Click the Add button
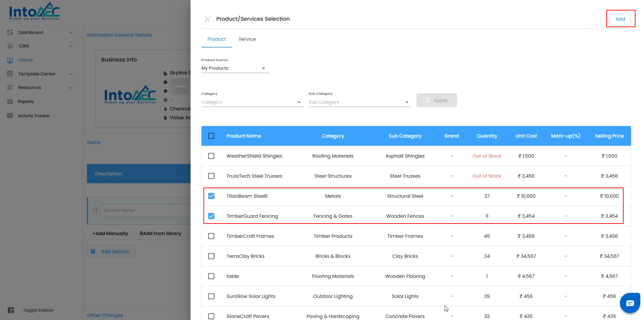The height and width of the screenshot is (320, 644). point(620,19)
